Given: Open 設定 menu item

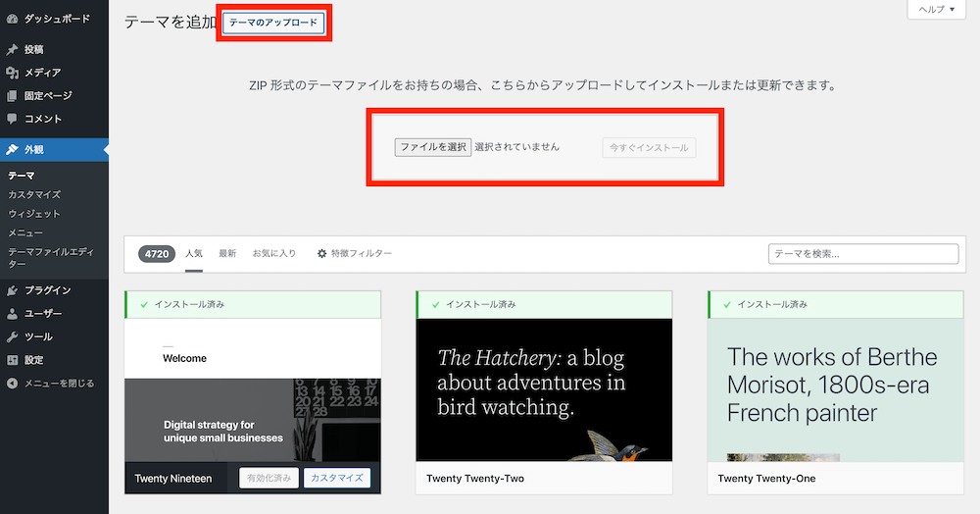Looking at the screenshot, I should pos(54,360).
